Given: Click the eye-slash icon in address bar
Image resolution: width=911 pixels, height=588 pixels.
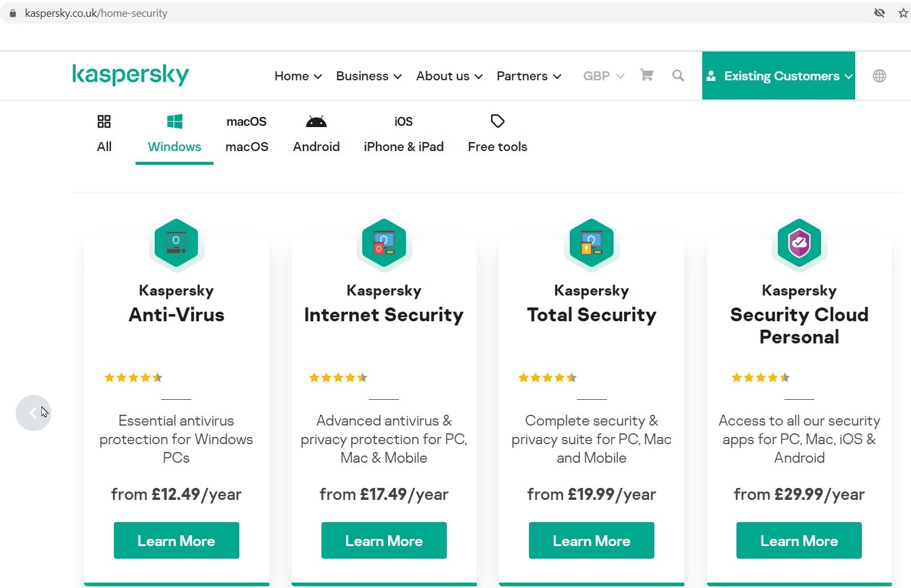Looking at the screenshot, I should coord(879,13).
